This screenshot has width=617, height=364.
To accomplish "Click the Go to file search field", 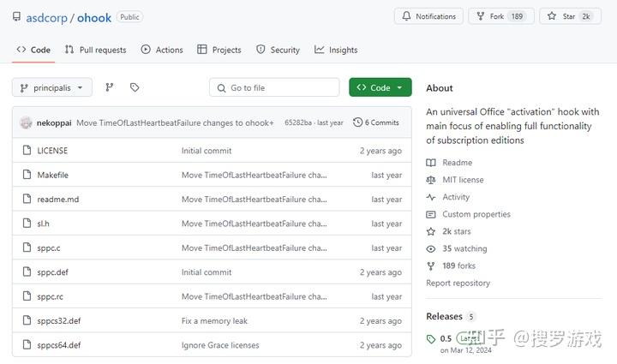I will click(274, 87).
